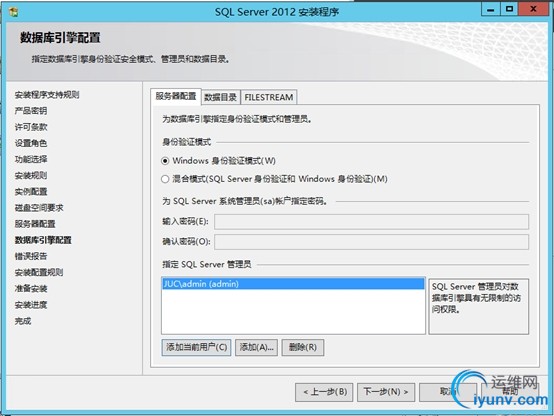554x416 pixels.
Task: Select JUC\admin (admin) in administrators list
Action: [x=293, y=284]
